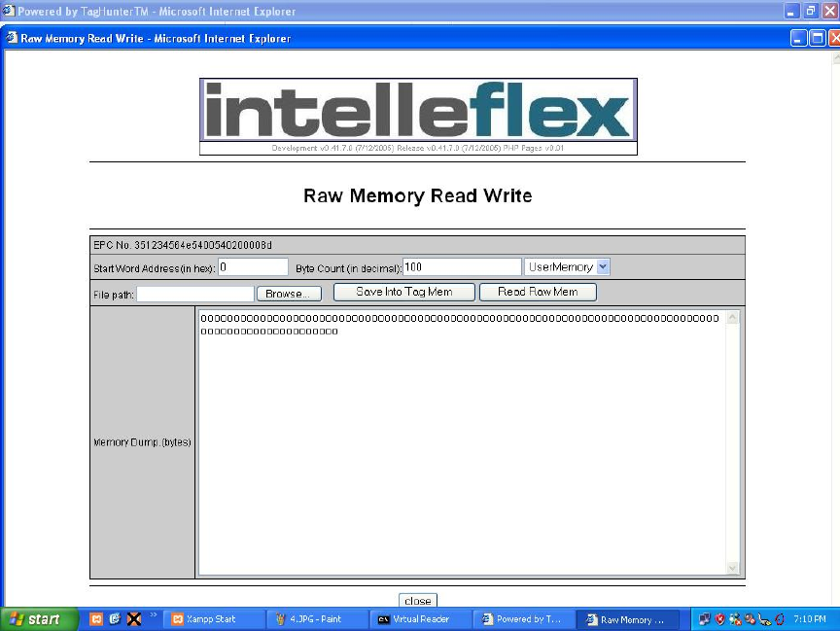The image size is (840, 631).
Task: Click inside the Memory Dump text area
Action: click(462, 442)
